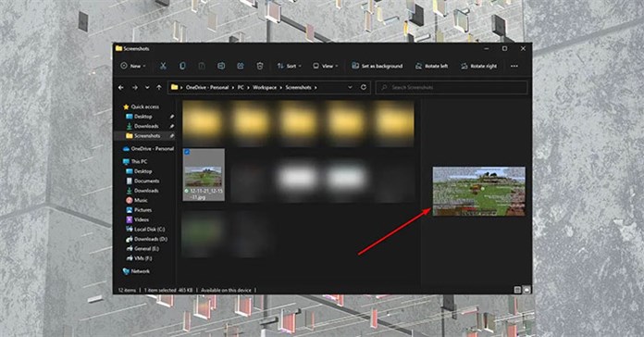The height and width of the screenshot is (337, 644).
Task: Click the Pictures icon in sidebar
Action: coord(130,210)
